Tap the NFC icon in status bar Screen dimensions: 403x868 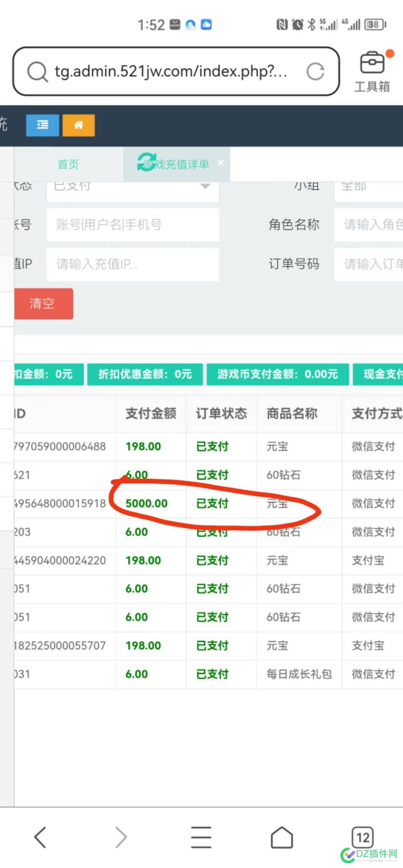tap(282, 25)
